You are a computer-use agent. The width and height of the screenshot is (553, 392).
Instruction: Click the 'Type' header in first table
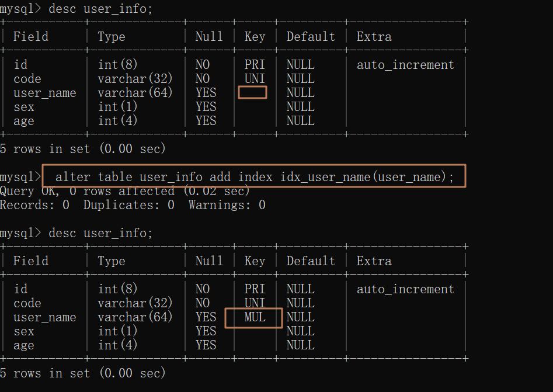point(112,37)
